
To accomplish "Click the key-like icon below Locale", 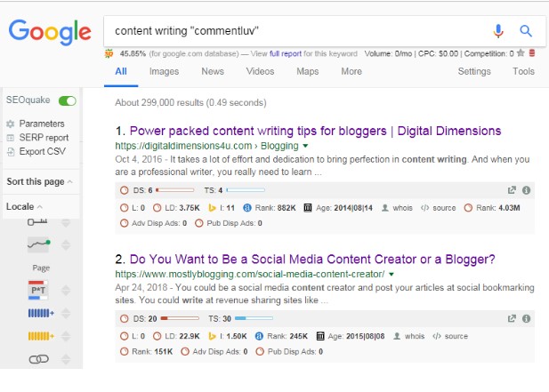I will coord(37,222).
